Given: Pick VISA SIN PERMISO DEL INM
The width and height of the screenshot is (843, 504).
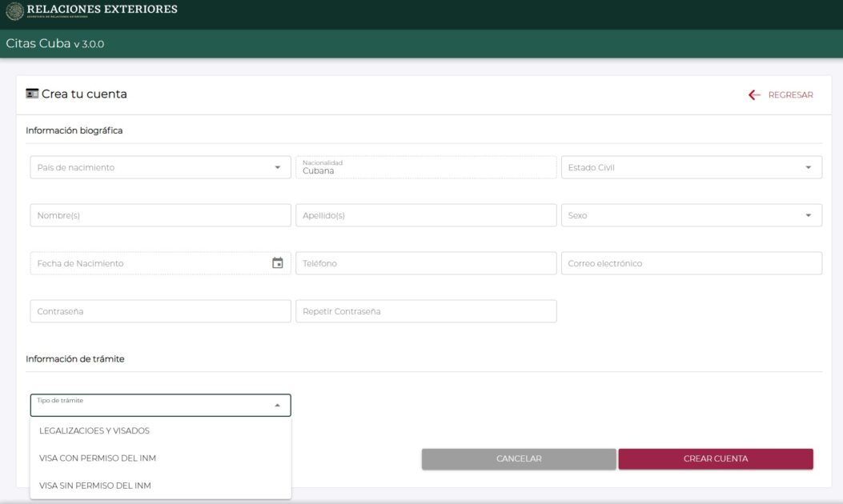Looking at the screenshot, I should (x=95, y=486).
